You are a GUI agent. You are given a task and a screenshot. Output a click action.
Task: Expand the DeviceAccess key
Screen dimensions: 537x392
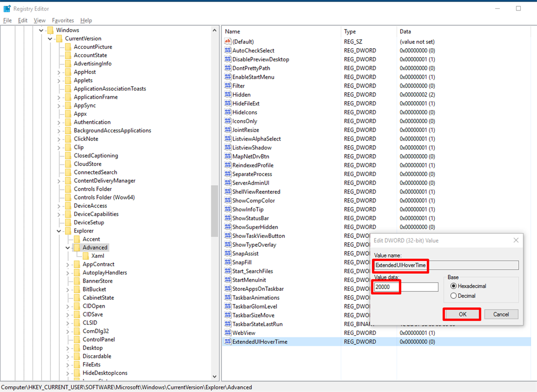tap(59, 206)
